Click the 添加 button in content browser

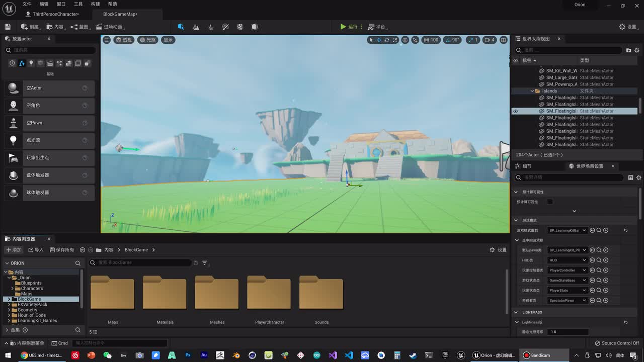(x=14, y=250)
